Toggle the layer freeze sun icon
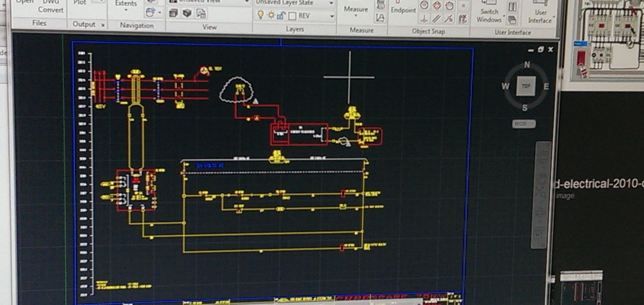 [271, 15]
